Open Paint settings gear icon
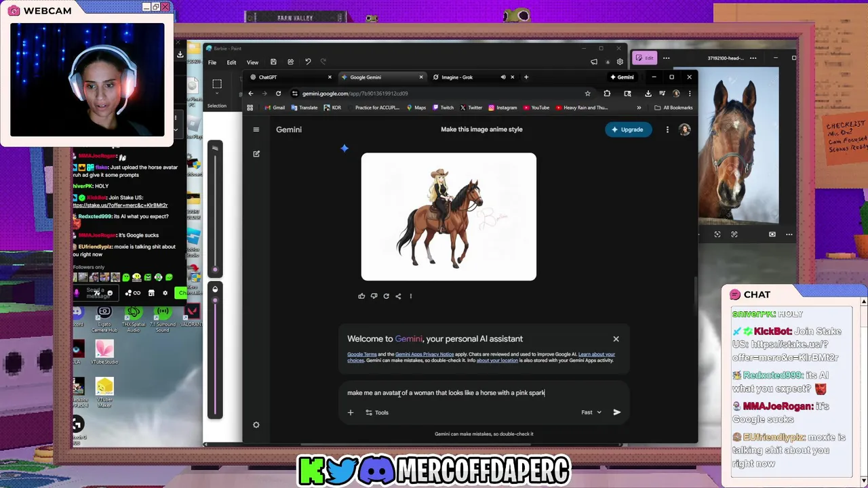Viewport: 868px width, 488px height. pyautogui.click(x=620, y=62)
